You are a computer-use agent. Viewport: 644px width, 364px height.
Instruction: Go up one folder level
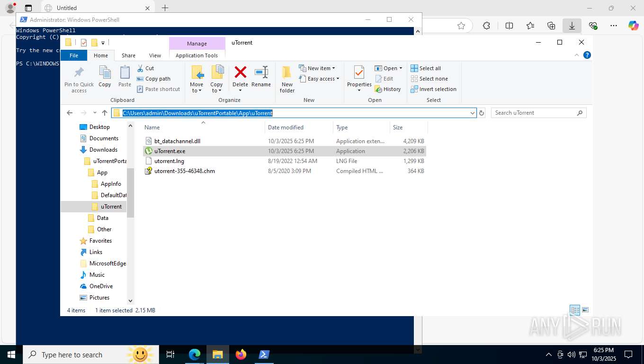(105, 113)
